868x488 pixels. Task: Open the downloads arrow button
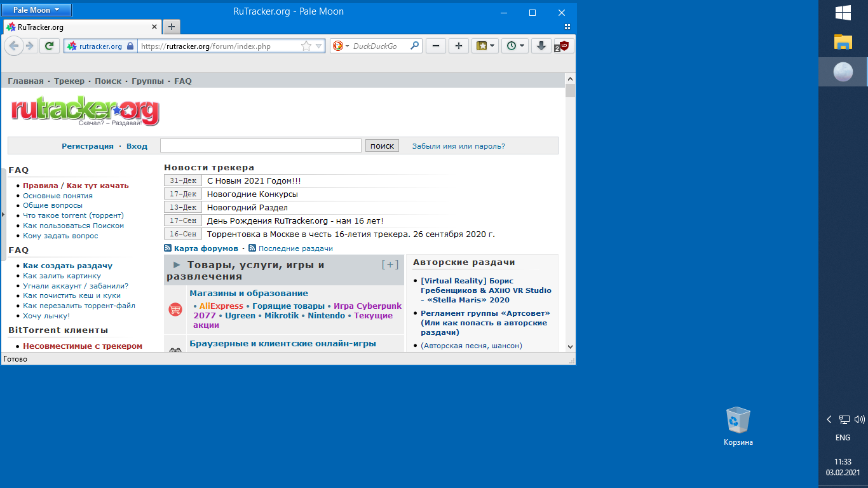(x=541, y=46)
